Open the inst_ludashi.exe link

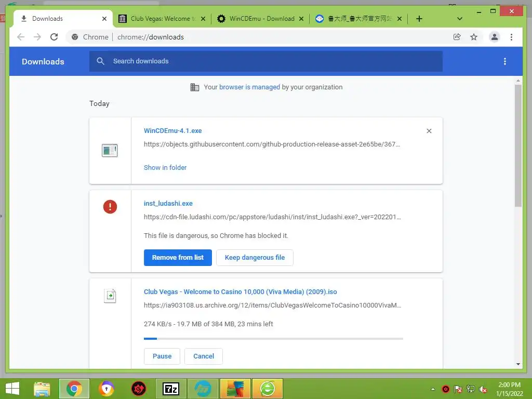(x=168, y=204)
